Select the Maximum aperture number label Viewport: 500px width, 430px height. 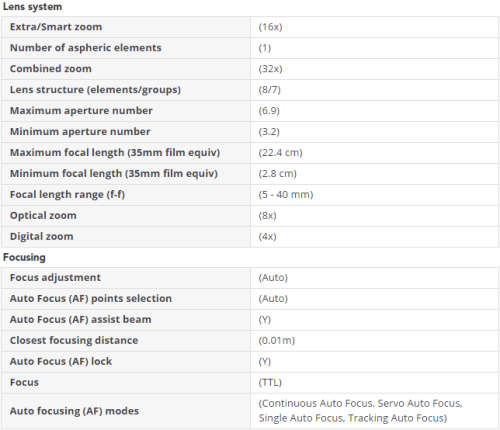tap(81, 111)
